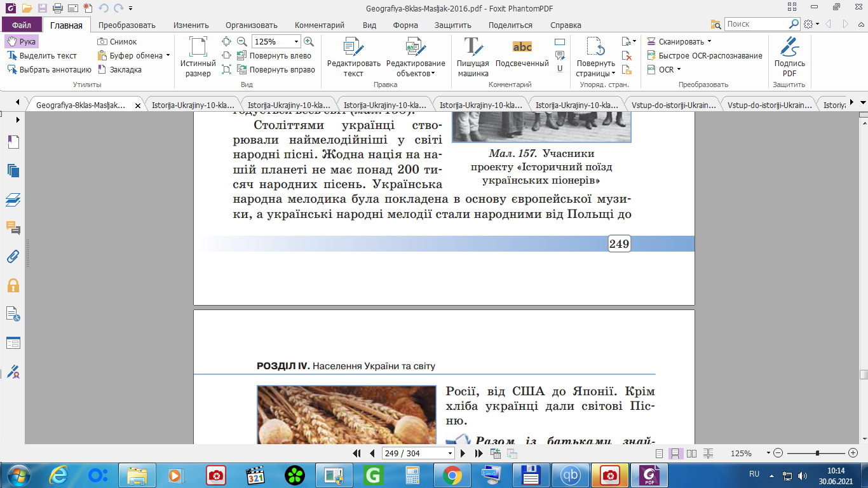Viewport: 868px width, 488px height.
Task: Click the Open folder icon in quick access
Action: [x=26, y=8]
